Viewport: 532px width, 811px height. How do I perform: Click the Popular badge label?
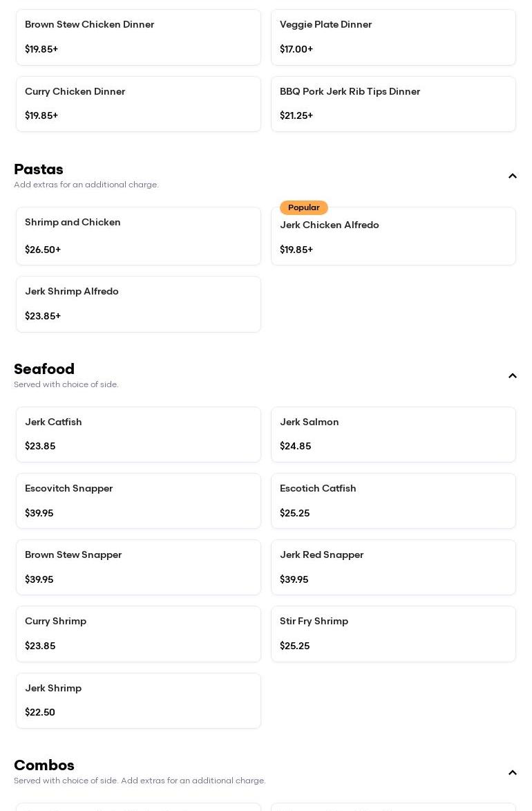304,207
